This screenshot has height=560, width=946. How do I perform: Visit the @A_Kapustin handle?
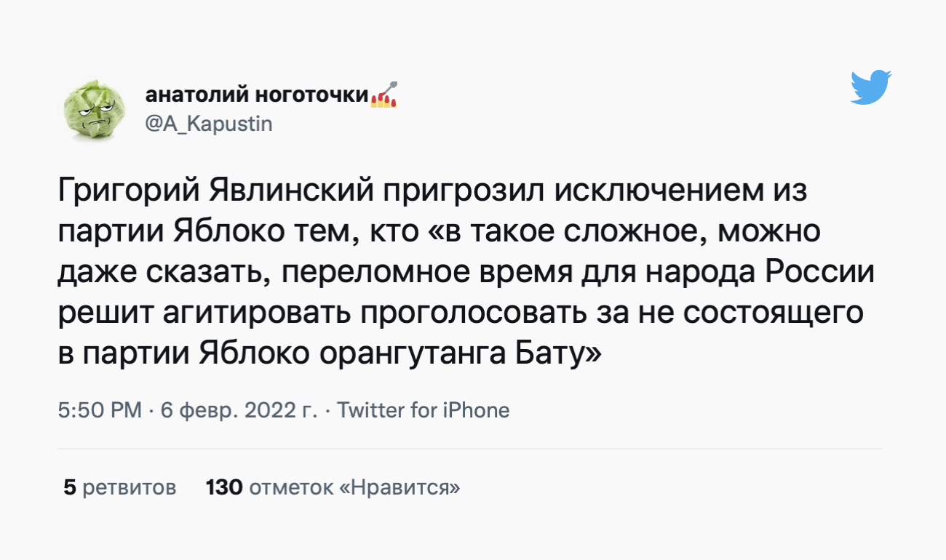click(x=209, y=124)
